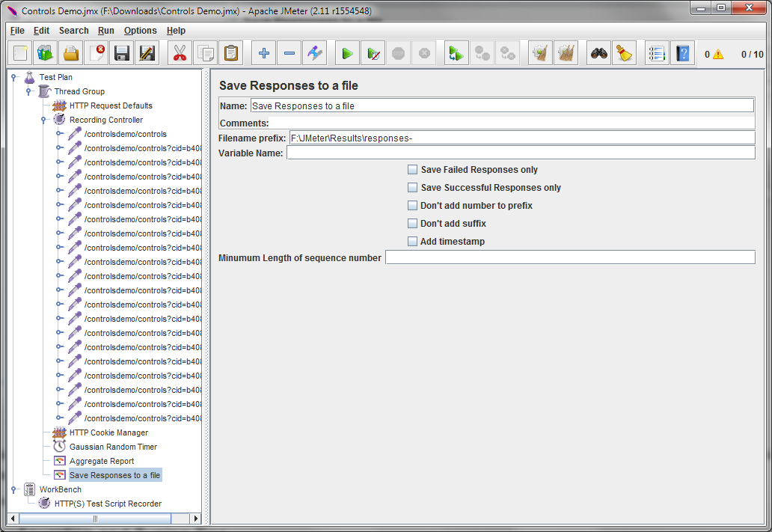Click the Close test plan icon
The width and height of the screenshot is (772, 532).
coord(96,53)
